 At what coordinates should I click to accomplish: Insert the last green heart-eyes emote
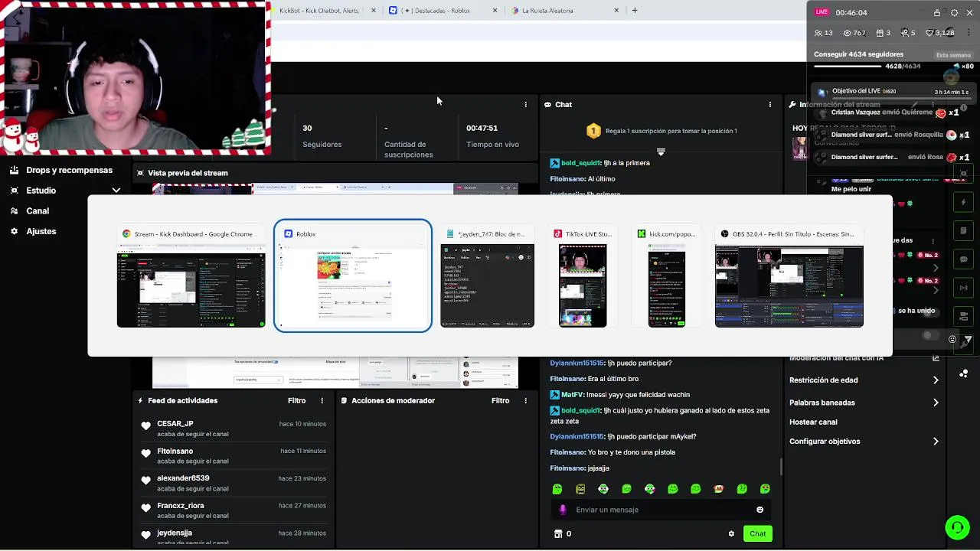pyautogui.click(x=765, y=489)
